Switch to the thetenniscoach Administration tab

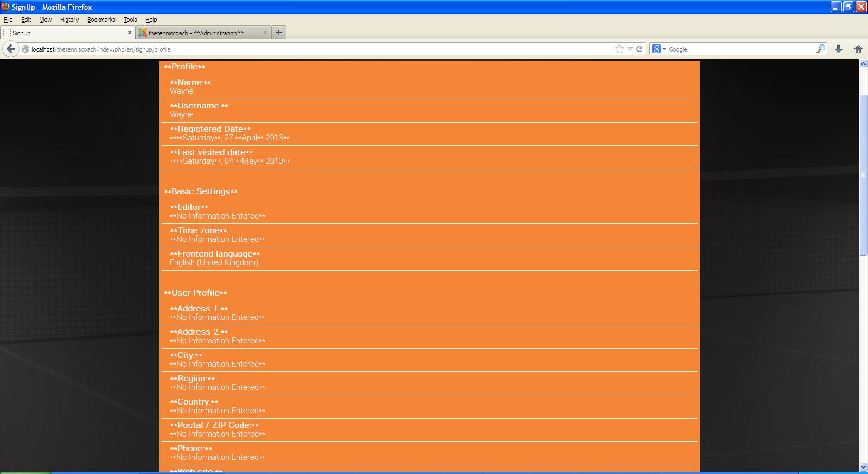tap(203, 33)
